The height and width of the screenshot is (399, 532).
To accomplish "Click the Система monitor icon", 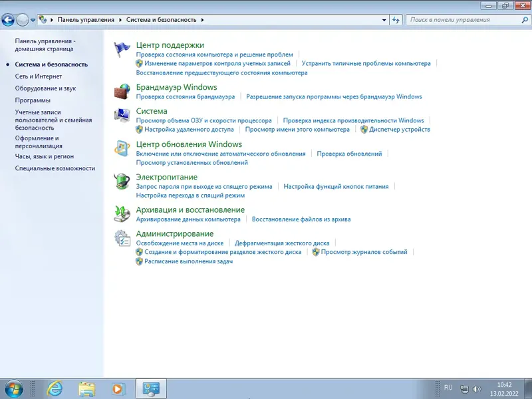I will (x=122, y=114).
